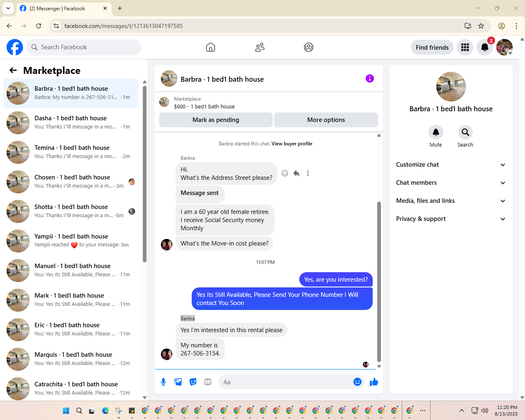Expand the Media, files and links section
525x420 pixels.
click(451, 201)
